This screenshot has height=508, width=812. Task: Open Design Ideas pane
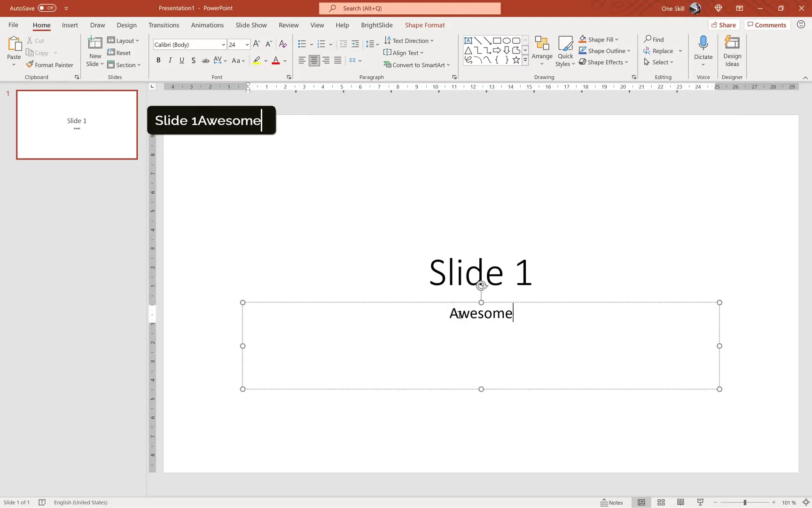click(x=732, y=51)
